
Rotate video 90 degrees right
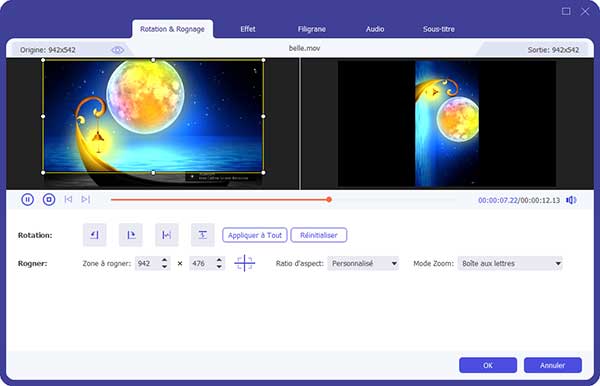130,235
